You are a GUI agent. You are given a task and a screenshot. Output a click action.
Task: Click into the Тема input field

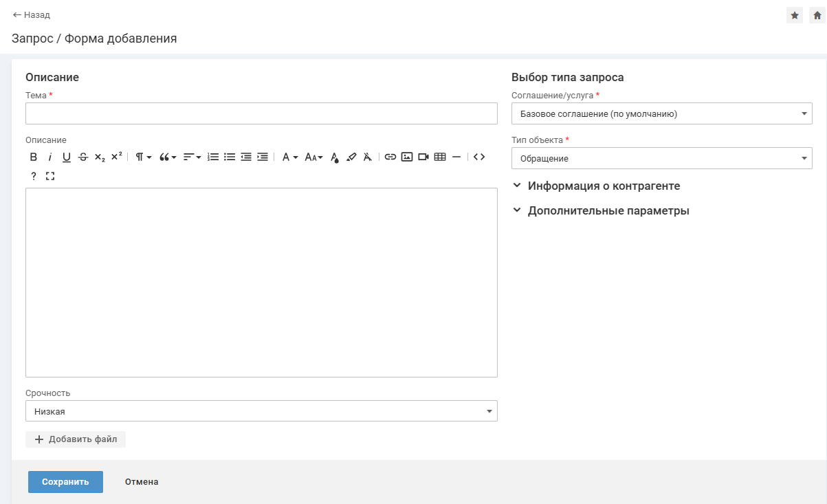261,113
